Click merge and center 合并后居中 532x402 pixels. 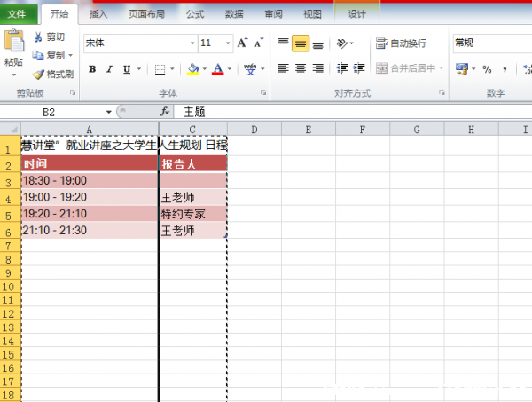[406, 68]
